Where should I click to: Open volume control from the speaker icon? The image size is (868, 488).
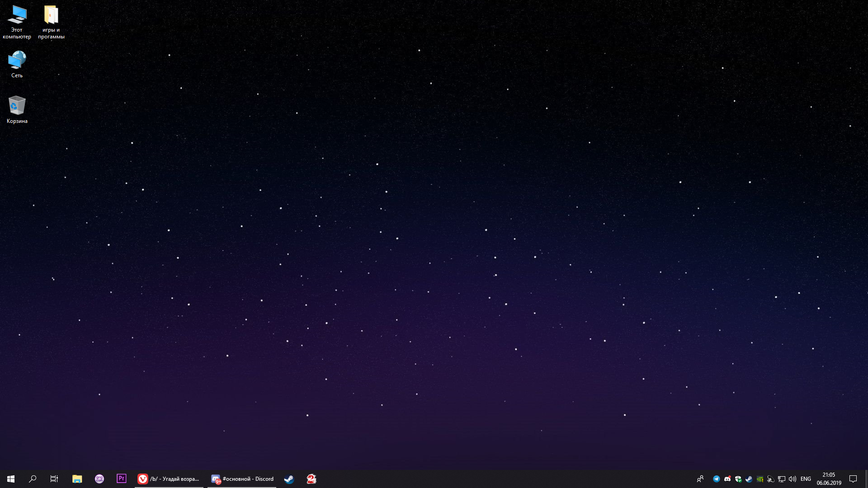[793, 479]
